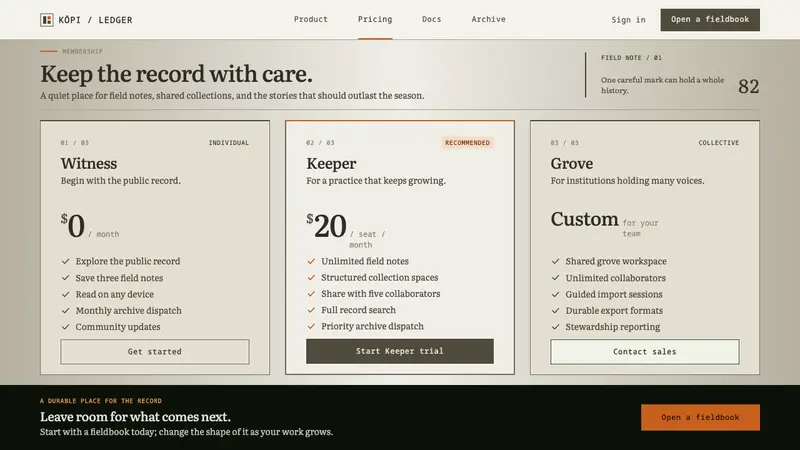Click checkmark beside Explore the public record
The height and width of the screenshot is (450, 800).
65,261
